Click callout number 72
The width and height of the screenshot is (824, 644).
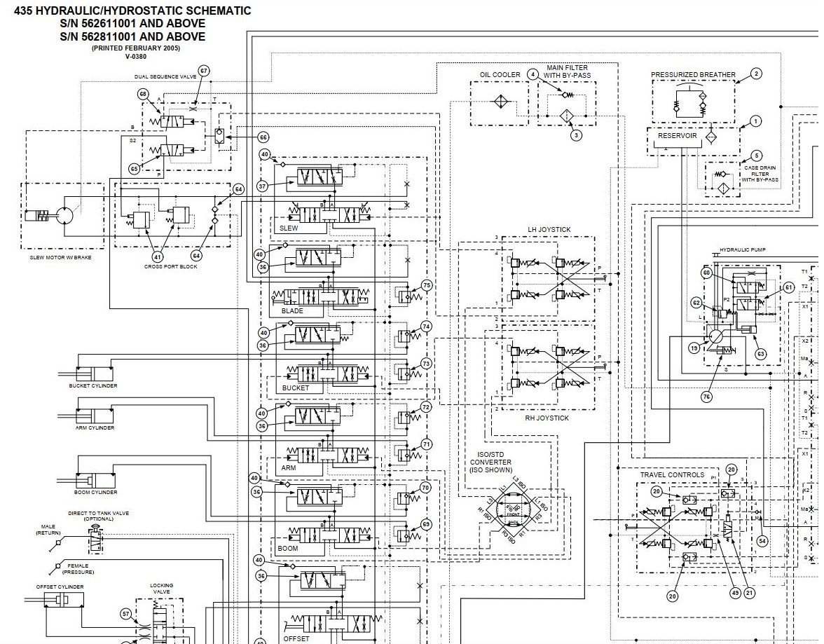(x=426, y=407)
